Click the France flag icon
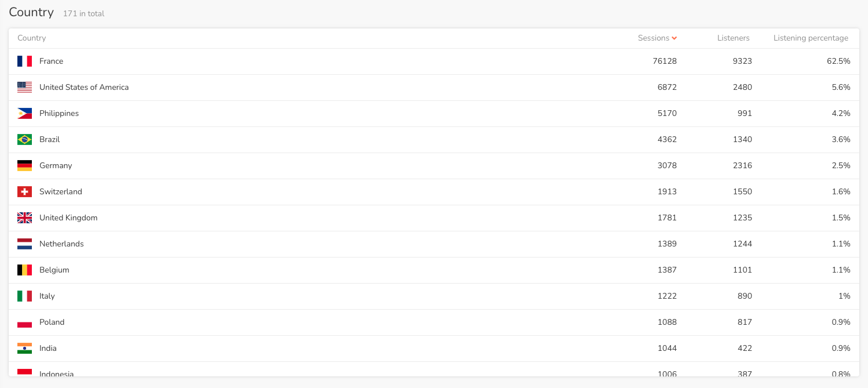 point(24,61)
